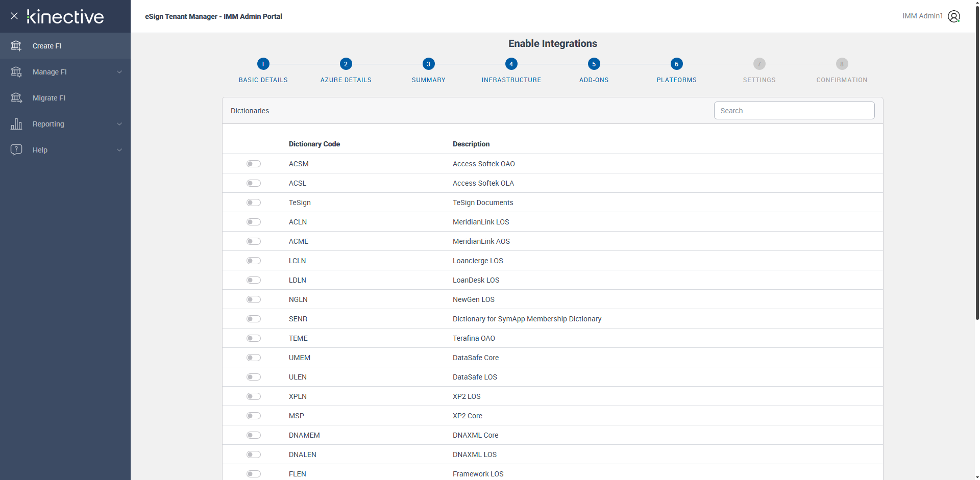The image size is (980, 480).
Task: Click the 'TeSign Documents' description
Action: [x=483, y=203]
